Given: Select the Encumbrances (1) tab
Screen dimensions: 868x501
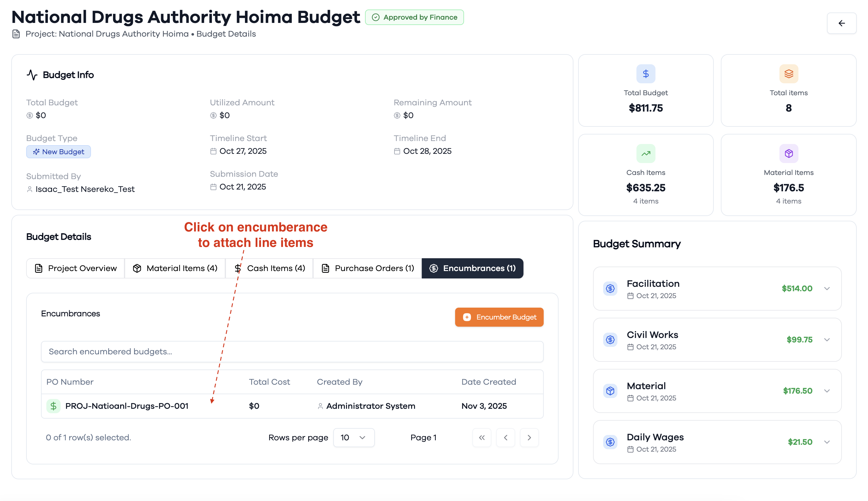Looking at the screenshot, I should (472, 268).
